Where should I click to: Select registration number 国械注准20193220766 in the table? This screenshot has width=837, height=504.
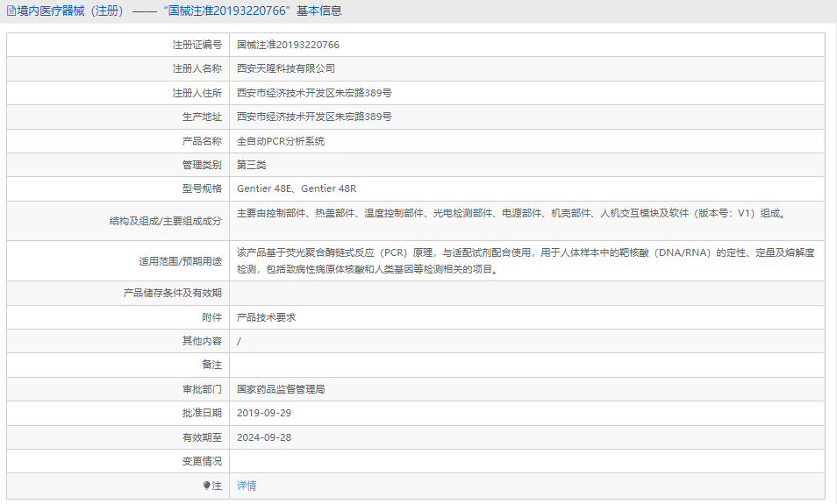click(x=288, y=45)
